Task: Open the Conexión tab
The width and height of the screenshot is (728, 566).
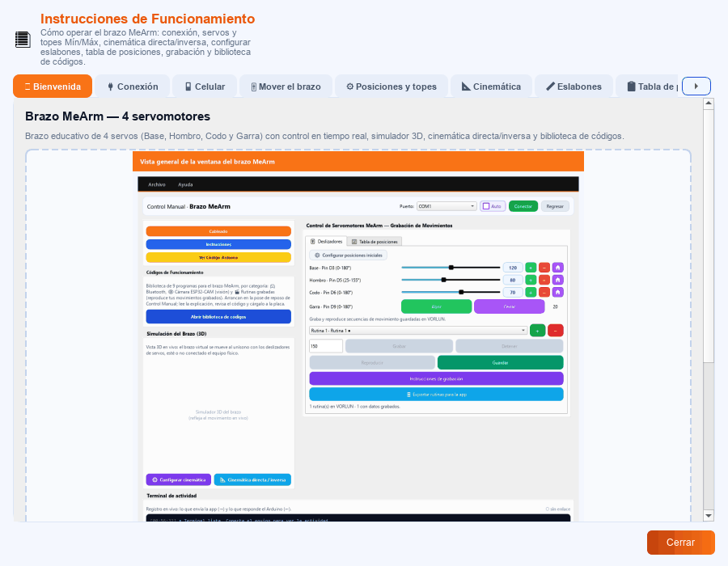Action: point(133,87)
